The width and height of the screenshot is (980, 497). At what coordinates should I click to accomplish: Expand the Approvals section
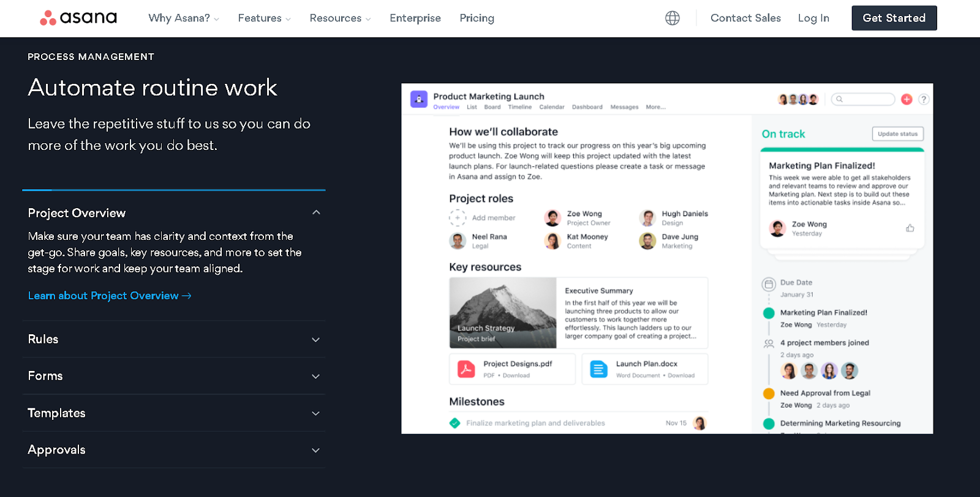(316, 450)
